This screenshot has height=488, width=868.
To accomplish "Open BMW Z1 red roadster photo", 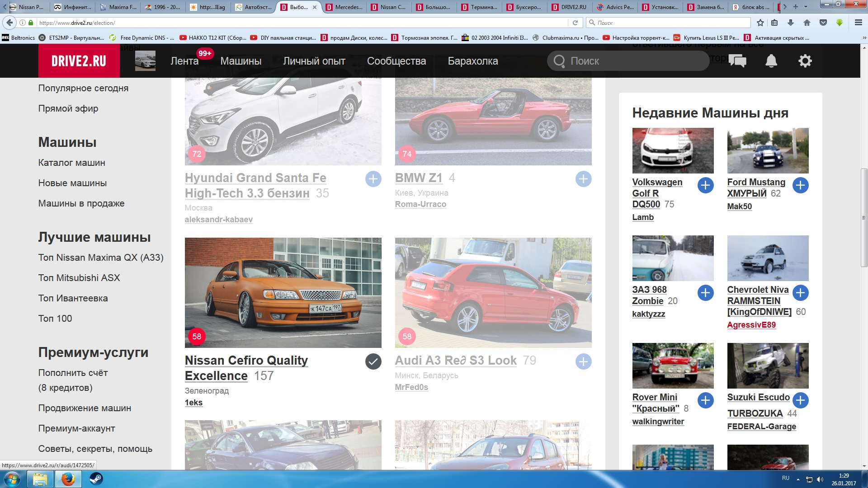I will point(493,122).
